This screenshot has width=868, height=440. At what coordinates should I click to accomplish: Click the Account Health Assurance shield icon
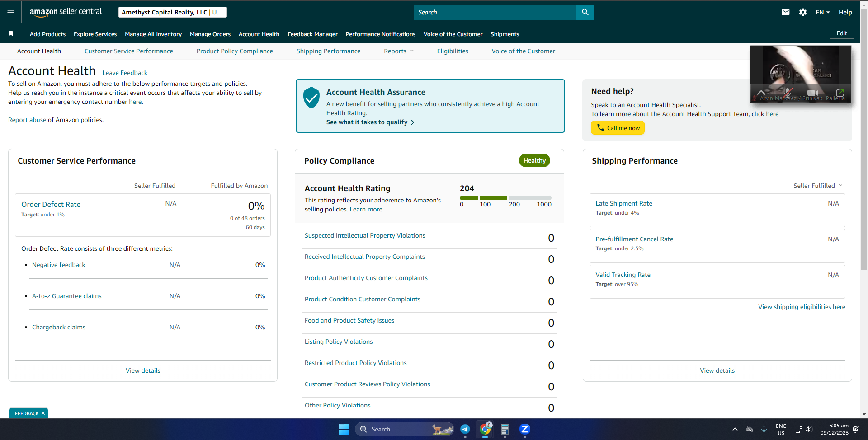pos(311,98)
